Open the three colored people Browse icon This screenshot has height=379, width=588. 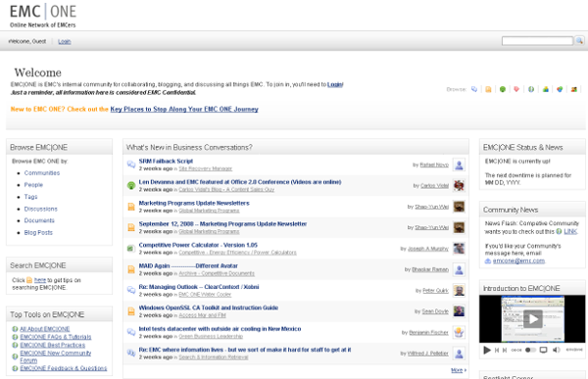coord(546,89)
